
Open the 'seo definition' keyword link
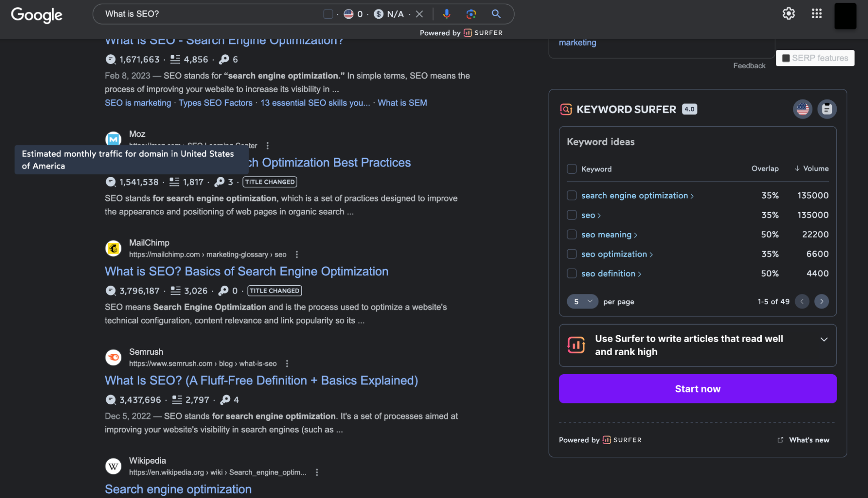(611, 274)
